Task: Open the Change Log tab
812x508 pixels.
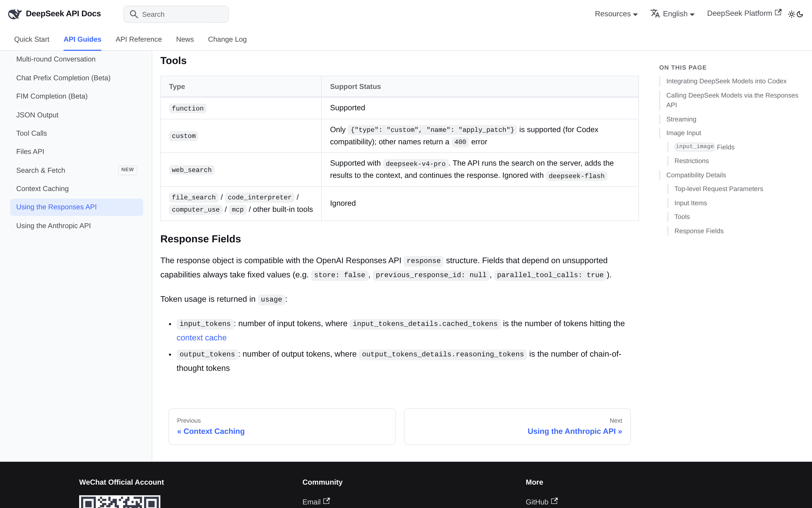Action: (x=227, y=39)
